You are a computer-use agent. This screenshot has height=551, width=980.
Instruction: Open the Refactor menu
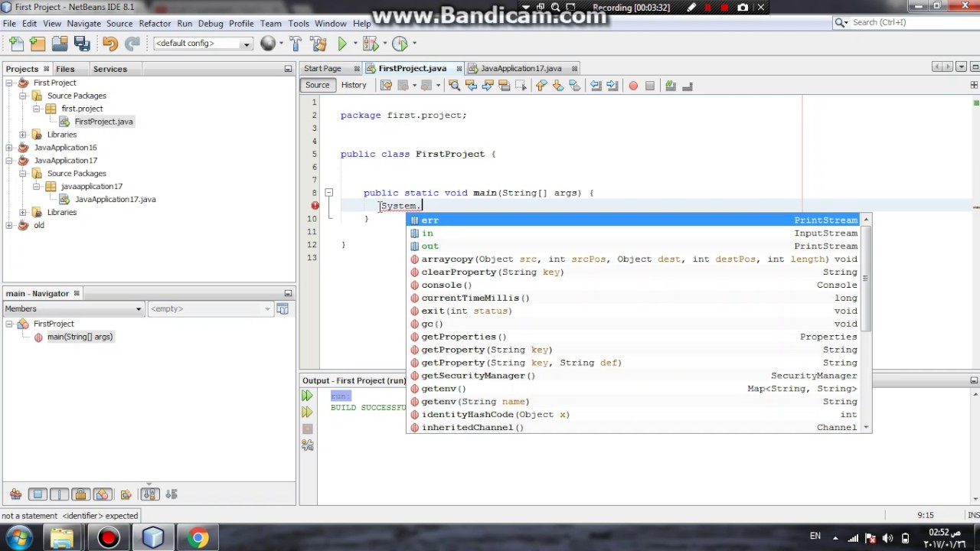[x=155, y=24]
